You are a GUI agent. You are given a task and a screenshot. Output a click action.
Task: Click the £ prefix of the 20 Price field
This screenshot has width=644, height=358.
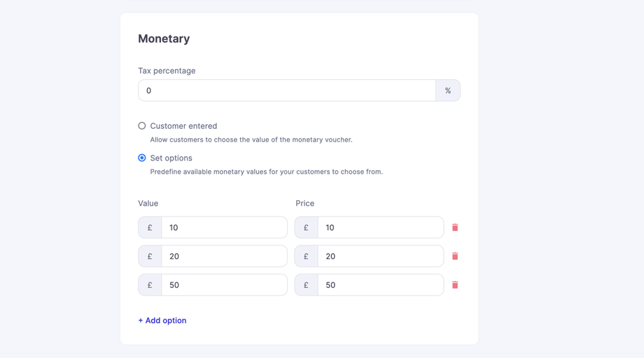click(x=306, y=256)
